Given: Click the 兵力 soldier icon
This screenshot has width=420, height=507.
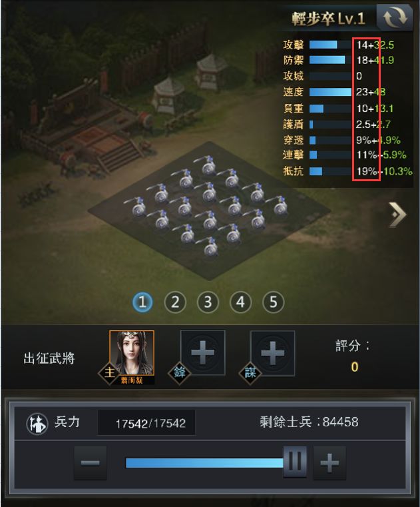Looking at the screenshot, I should click(x=37, y=423).
